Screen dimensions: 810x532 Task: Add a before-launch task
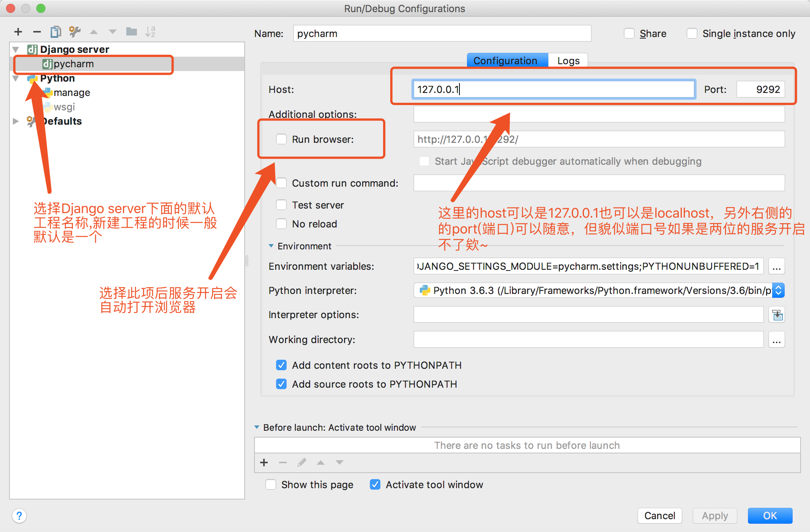tap(264, 462)
